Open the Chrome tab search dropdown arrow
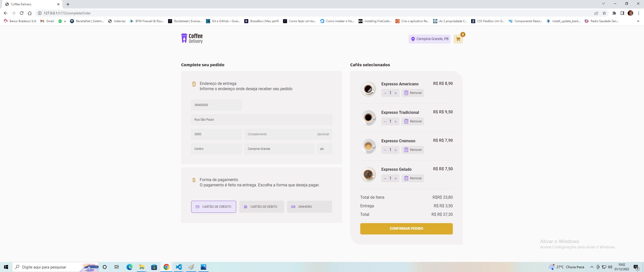This screenshot has width=644, height=272. pyautogui.click(x=603, y=4)
